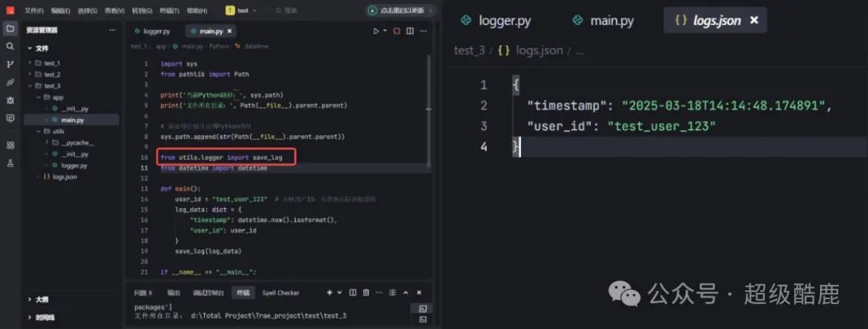Click the split editor icon
Viewport: 868px width, 329px height.
409,31
